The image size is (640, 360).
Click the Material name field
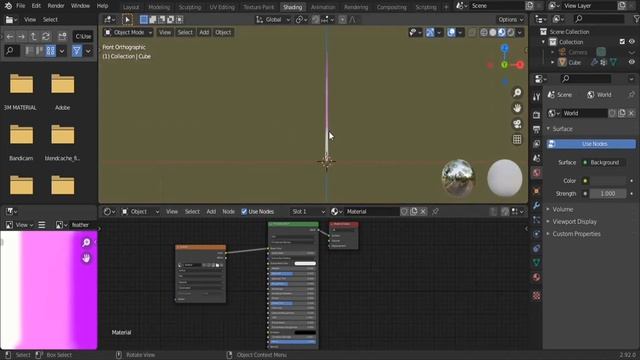point(371,211)
